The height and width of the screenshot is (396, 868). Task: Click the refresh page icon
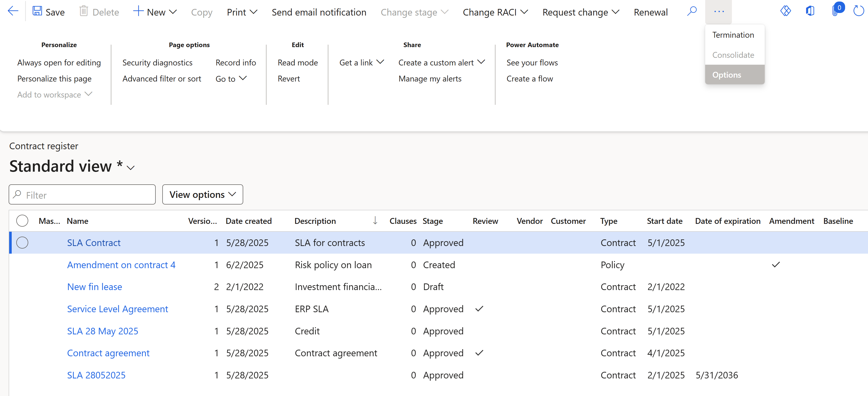point(859,11)
